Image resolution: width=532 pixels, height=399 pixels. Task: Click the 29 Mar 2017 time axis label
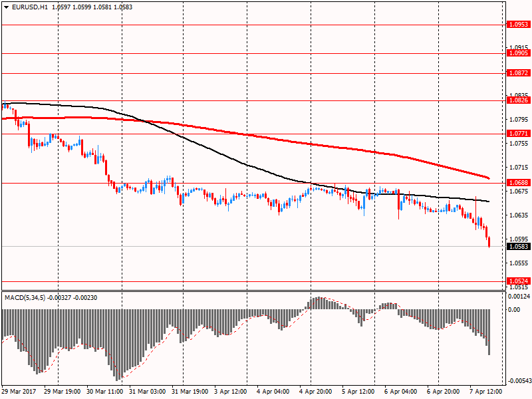[x=19, y=392]
